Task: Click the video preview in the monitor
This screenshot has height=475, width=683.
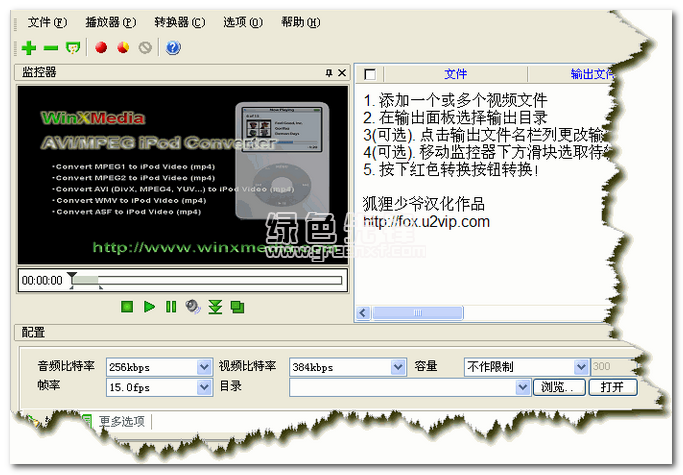Action: coord(183,175)
